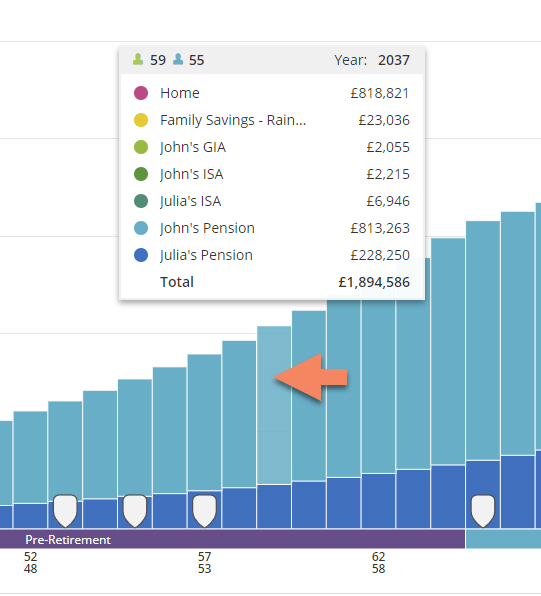Click the shield marker nearest the retirement phase

(483, 511)
